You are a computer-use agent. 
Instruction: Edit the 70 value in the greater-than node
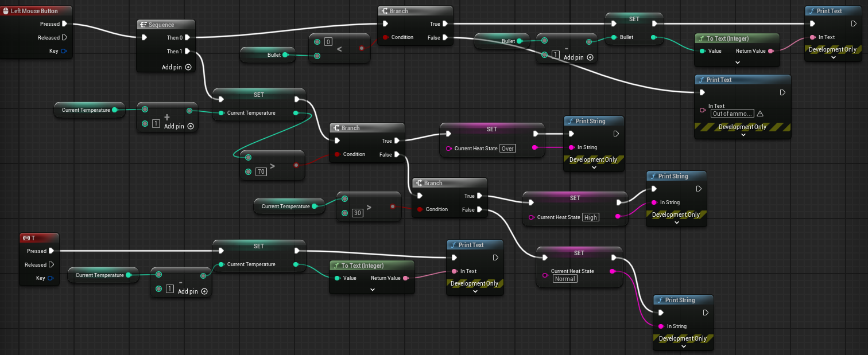click(261, 171)
